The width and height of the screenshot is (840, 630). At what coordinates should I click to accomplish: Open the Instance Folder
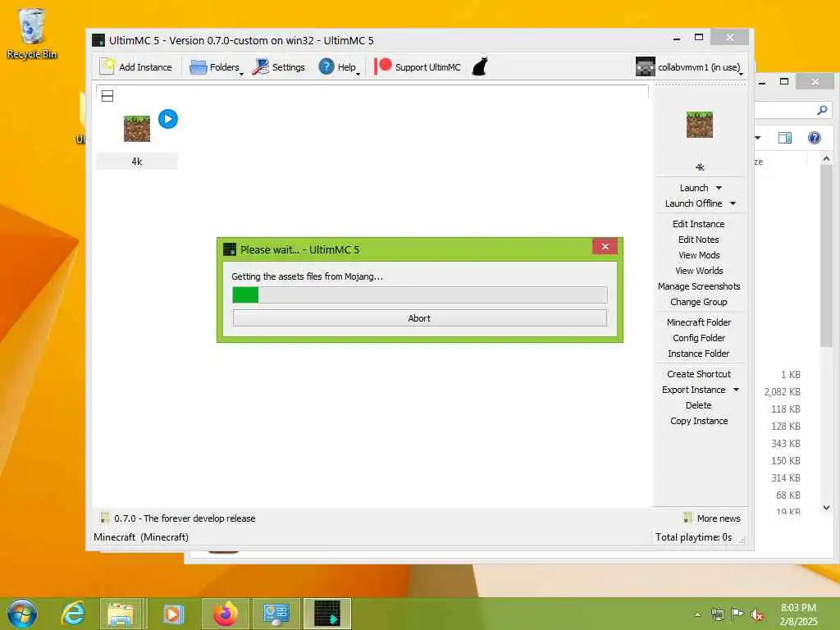(x=699, y=353)
